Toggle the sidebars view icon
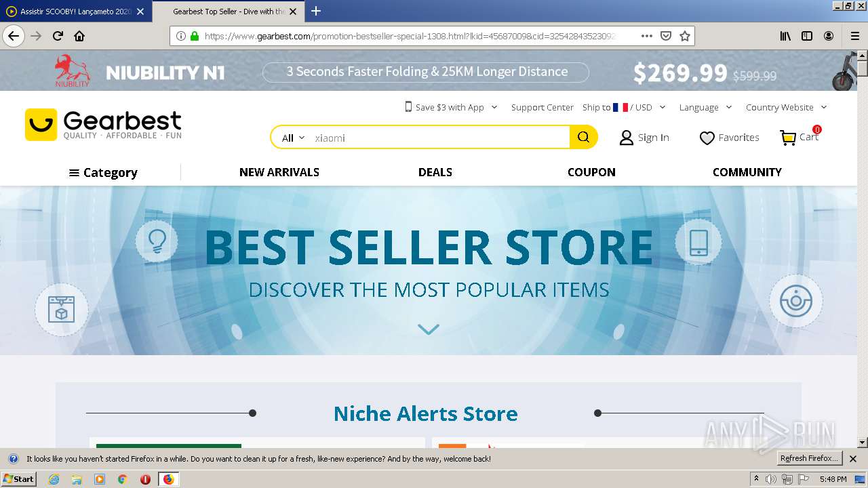 [x=807, y=36]
